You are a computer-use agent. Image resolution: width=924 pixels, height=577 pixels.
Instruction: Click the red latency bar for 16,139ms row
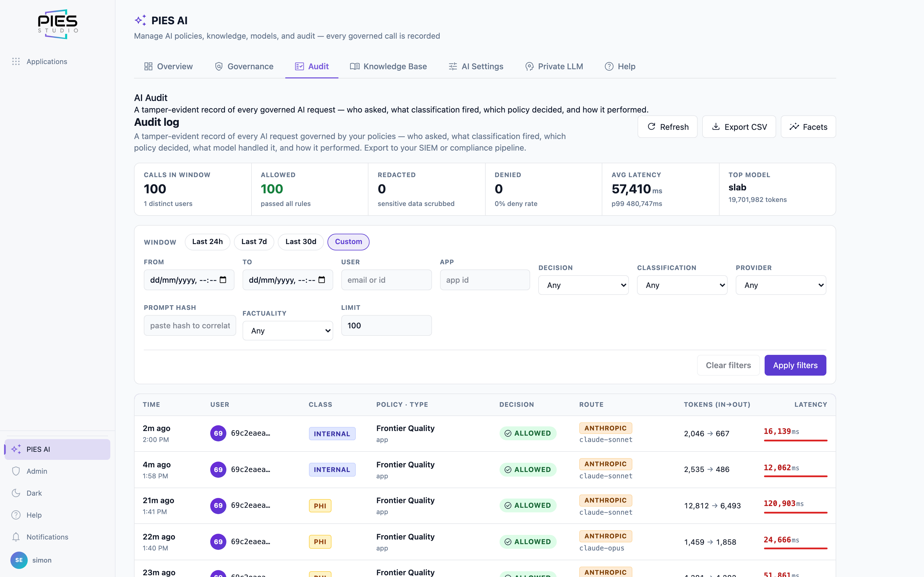[x=795, y=440]
